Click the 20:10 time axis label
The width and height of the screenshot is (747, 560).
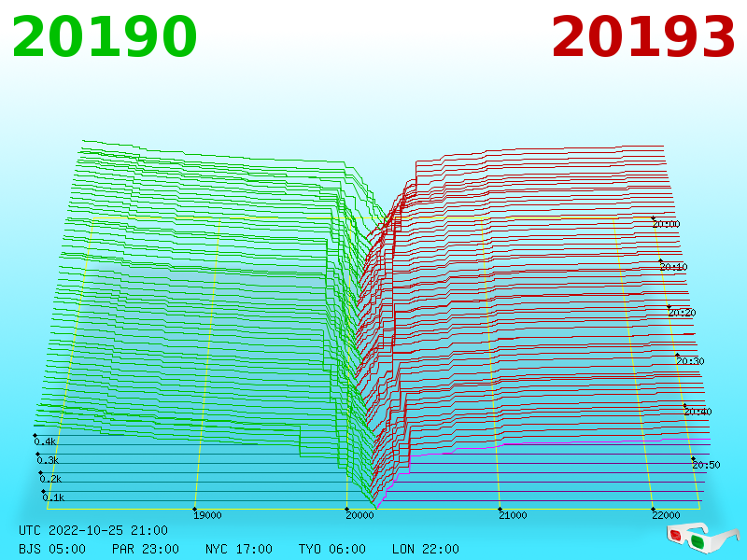pos(673,267)
